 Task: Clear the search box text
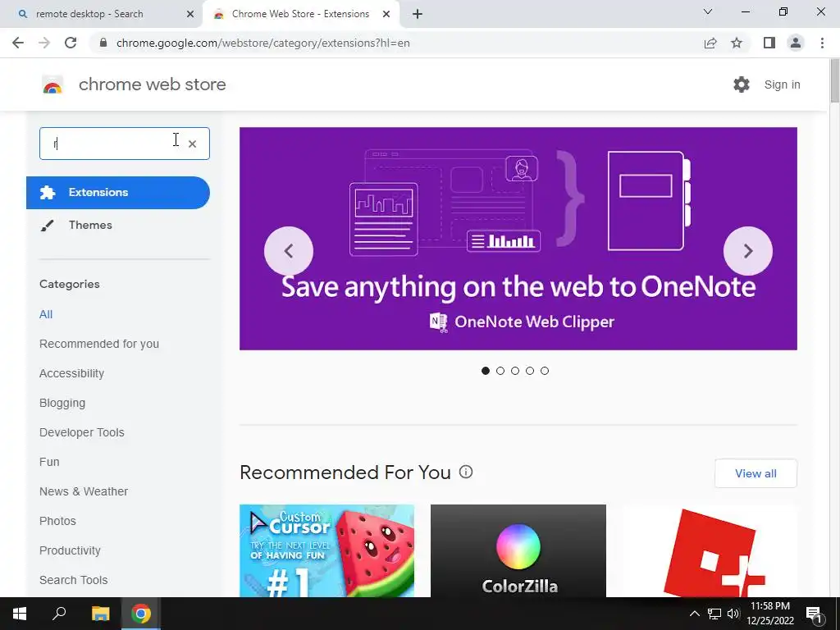point(192,144)
